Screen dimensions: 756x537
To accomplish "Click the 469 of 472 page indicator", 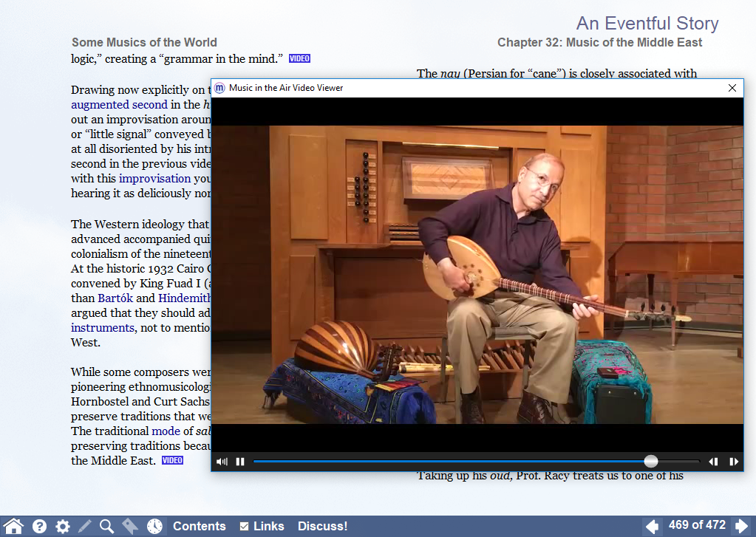I will 697,525.
